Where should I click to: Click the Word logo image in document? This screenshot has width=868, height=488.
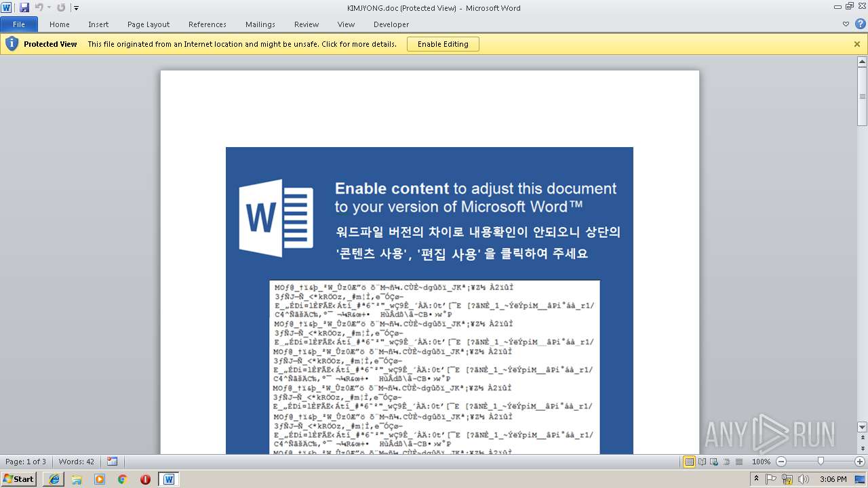276,218
